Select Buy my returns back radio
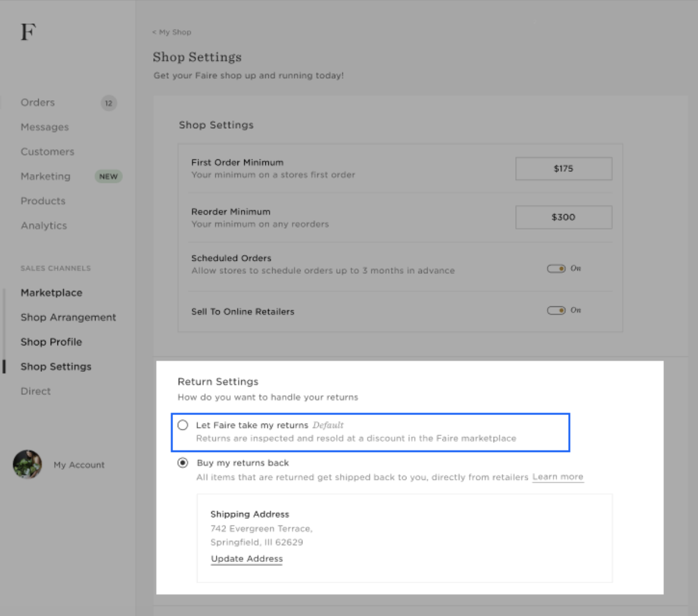The height and width of the screenshot is (616, 698). point(183,463)
